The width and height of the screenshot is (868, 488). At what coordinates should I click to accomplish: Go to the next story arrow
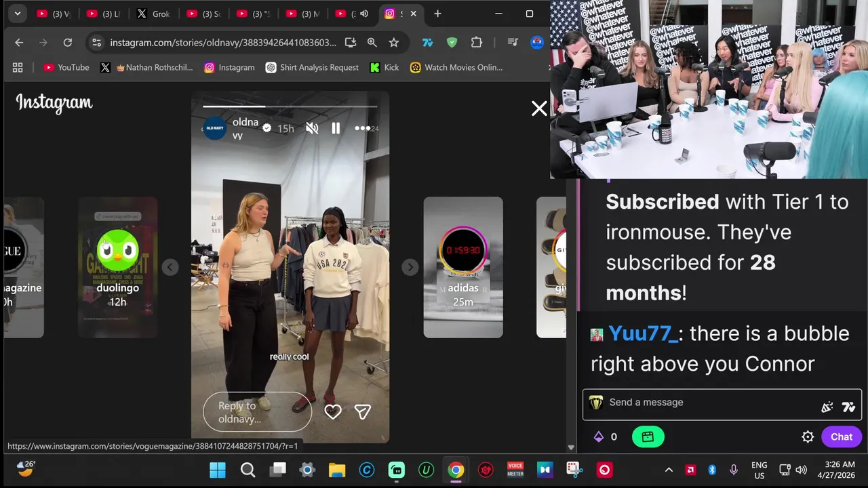[x=410, y=267]
